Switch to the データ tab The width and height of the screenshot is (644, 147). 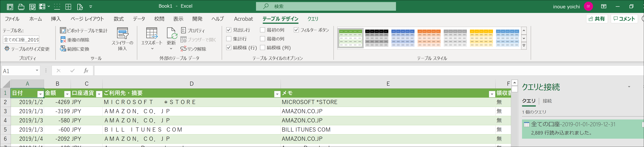139,19
